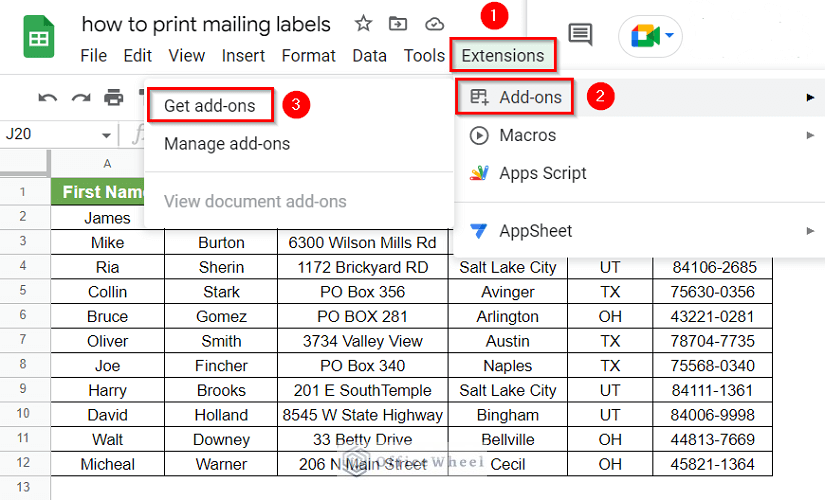Open the Name box dropdown arrow
This screenshot has height=500, width=825.
(106, 135)
